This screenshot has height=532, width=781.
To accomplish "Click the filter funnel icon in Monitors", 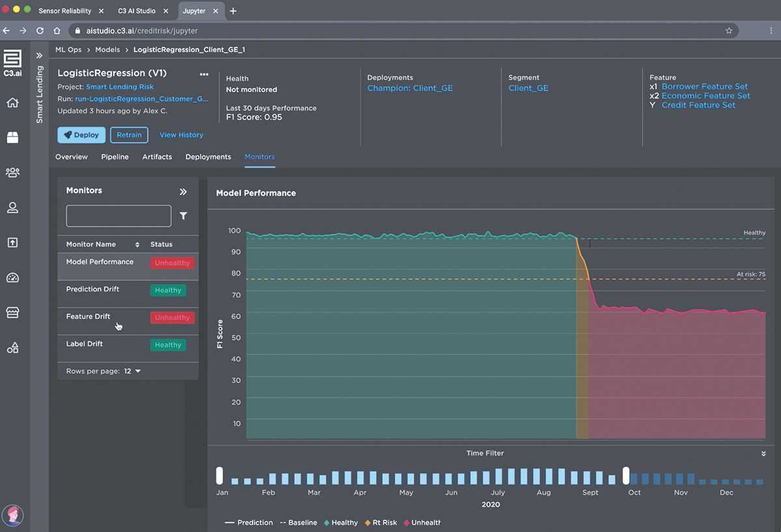I will (x=184, y=216).
